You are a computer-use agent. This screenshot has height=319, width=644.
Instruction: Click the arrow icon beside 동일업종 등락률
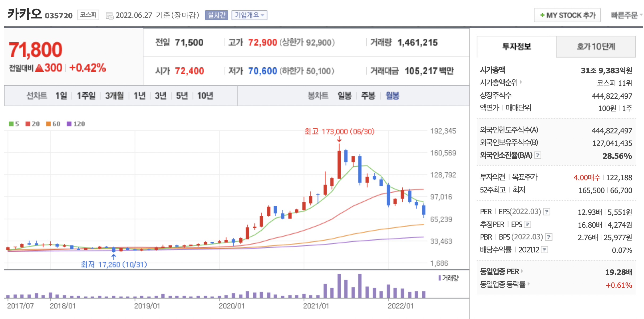[x=529, y=284]
